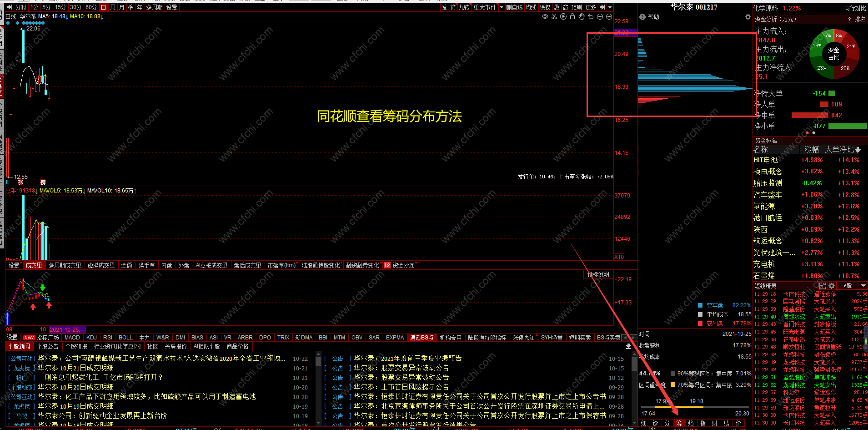The height and width of the screenshot is (430, 868).
Task: Click the download arrow icon above news list
Action: (x=628, y=346)
